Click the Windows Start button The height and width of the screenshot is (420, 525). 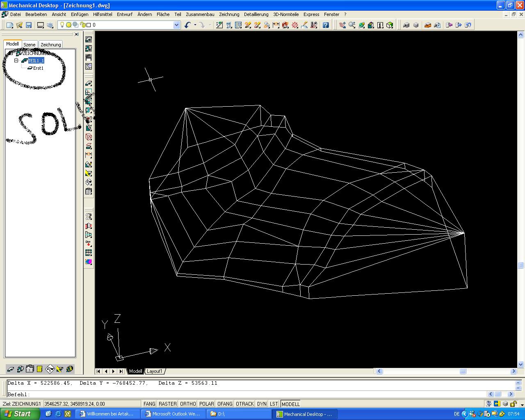tap(20, 414)
